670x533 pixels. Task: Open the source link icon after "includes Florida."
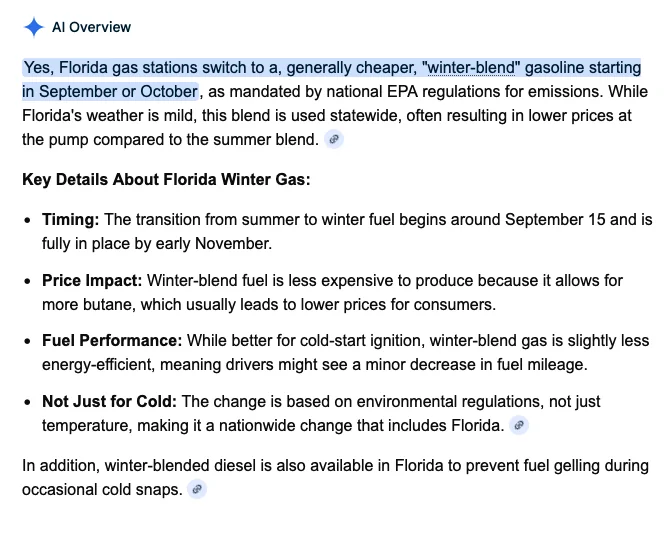(x=519, y=425)
